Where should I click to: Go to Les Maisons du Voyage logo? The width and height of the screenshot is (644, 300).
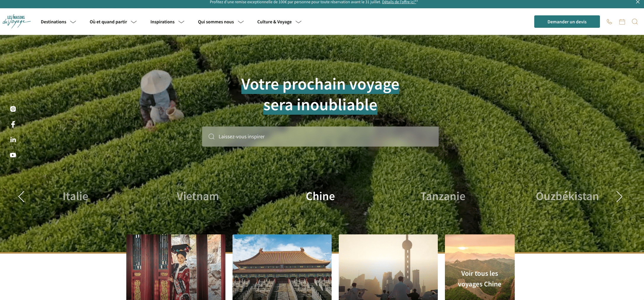click(x=17, y=21)
